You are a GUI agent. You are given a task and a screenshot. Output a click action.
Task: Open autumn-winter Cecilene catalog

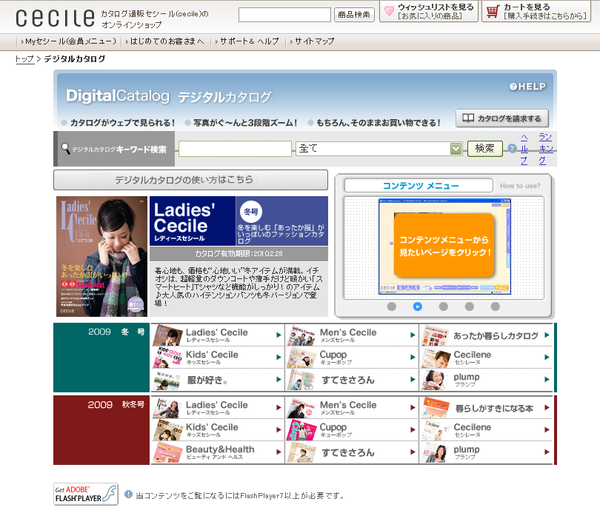click(x=486, y=430)
